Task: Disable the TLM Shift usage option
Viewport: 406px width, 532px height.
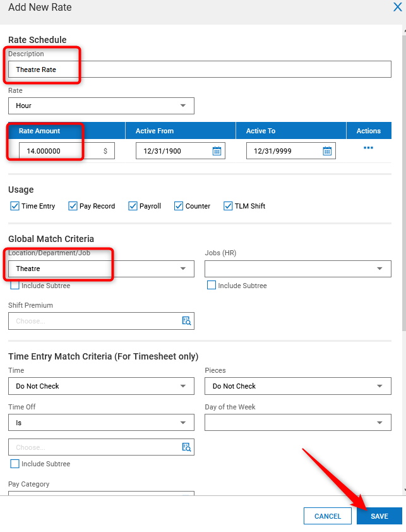Action: [227, 206]
